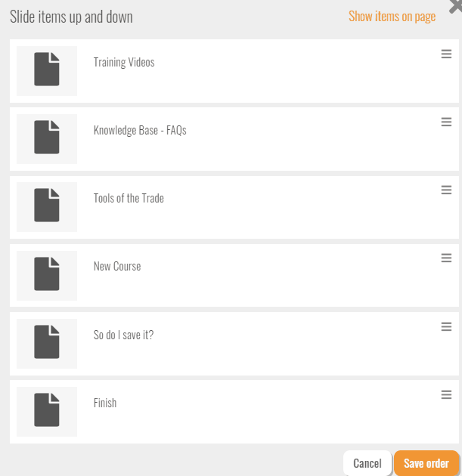The width and height of the screenshot is (462, 476).
Task: Click the page icon next to Tools of the Trade
Action: (x=47, y=206)
